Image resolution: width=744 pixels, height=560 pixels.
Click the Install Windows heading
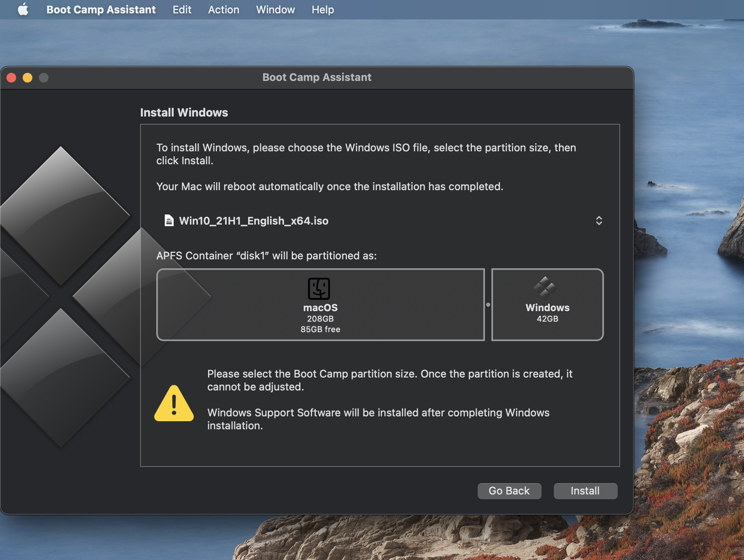(184, 112)
